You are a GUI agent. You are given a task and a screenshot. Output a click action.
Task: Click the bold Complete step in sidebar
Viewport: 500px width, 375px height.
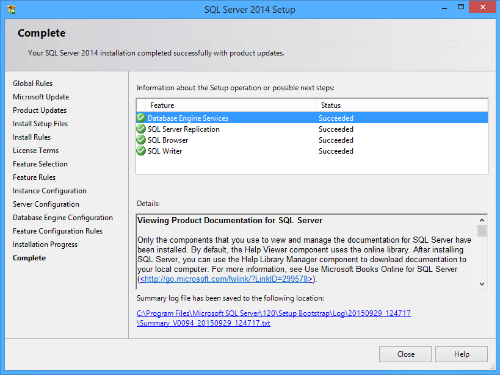[29, 258]
